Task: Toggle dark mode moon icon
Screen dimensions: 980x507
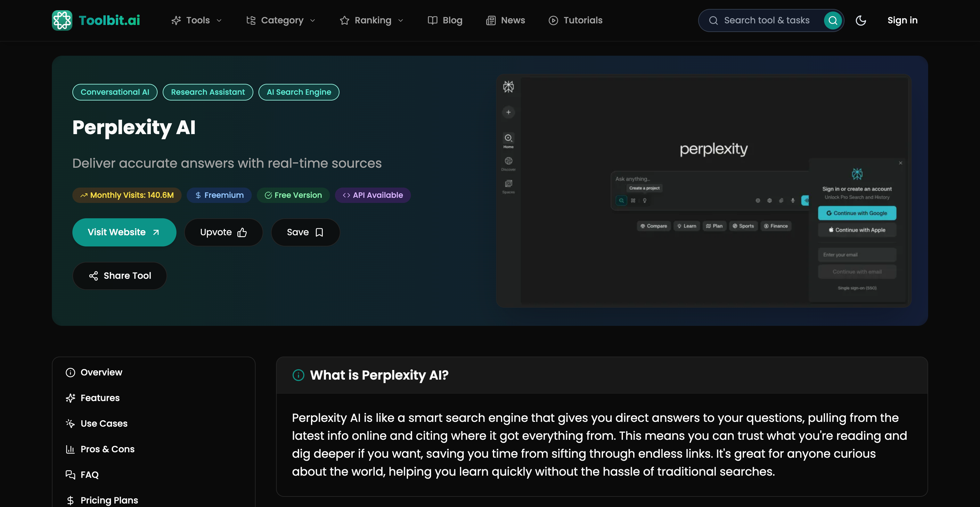Action: tap(861, 20)
